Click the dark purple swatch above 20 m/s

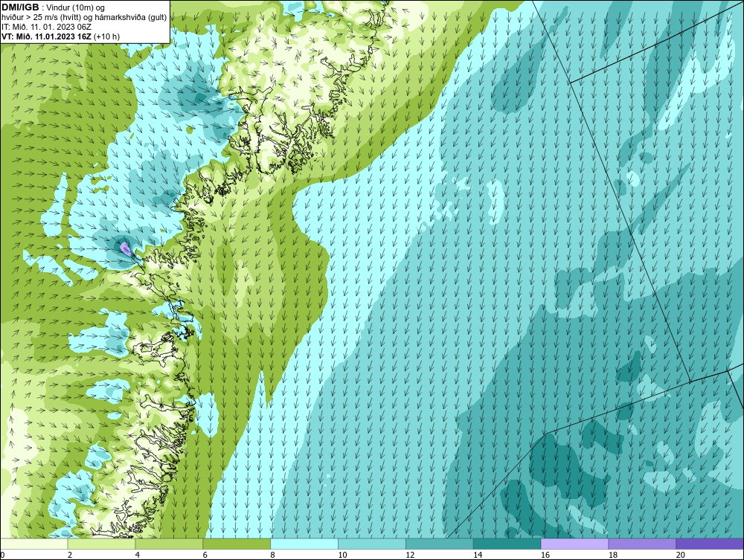coord(710,544)
